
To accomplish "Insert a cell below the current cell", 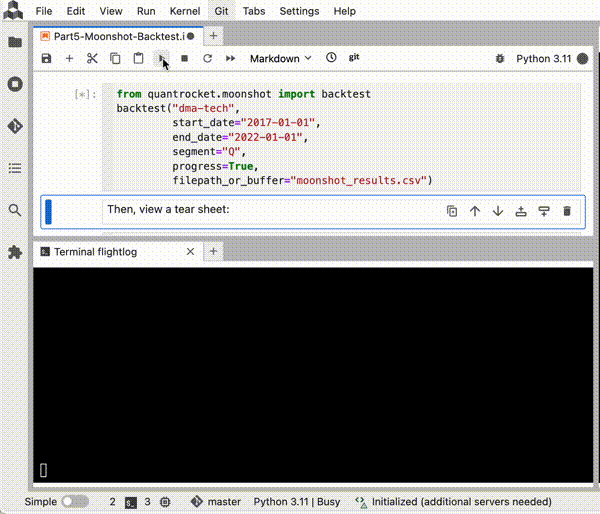I will 544,211.
